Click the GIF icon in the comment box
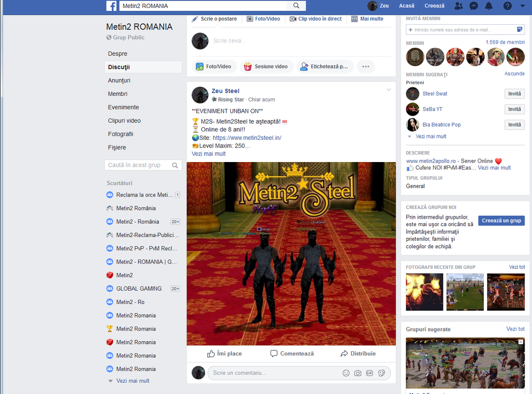Viewport: 532px width, 394px height. click(x=370, y=373)
